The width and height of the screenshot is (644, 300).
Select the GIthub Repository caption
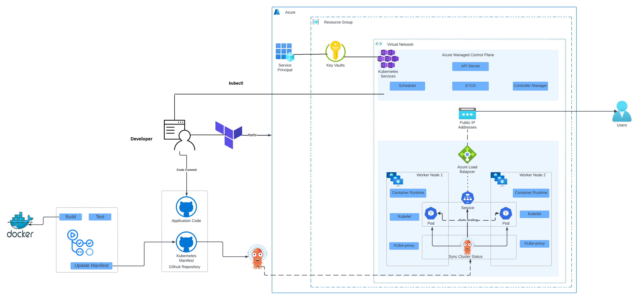tap(184, 267)
